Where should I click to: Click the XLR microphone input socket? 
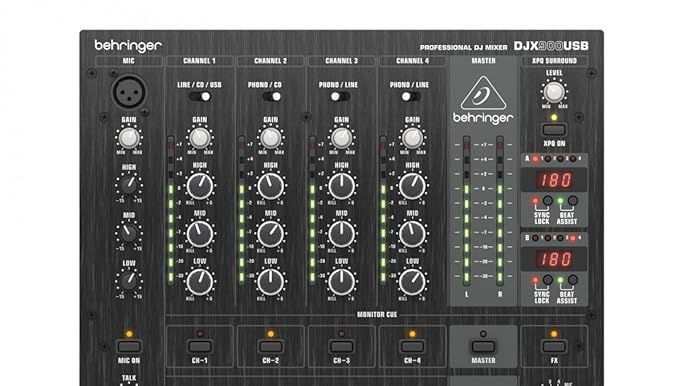(129, 92)
